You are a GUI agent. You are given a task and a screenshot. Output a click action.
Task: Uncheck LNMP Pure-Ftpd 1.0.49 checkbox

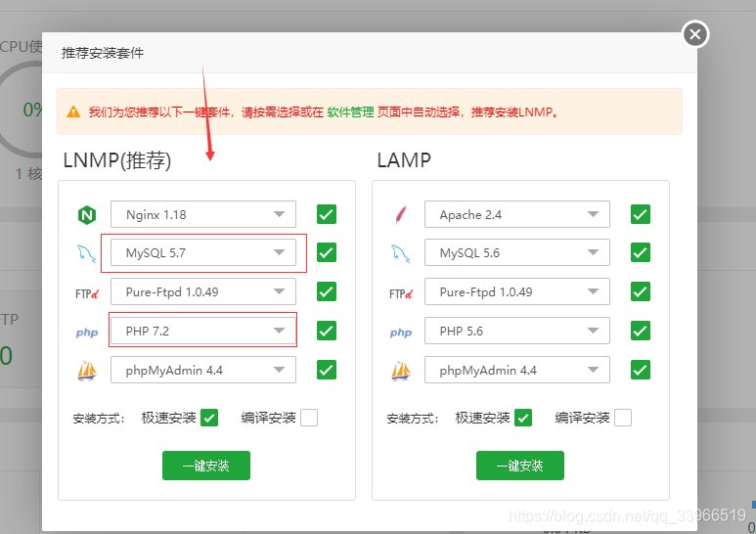[327, 291]
